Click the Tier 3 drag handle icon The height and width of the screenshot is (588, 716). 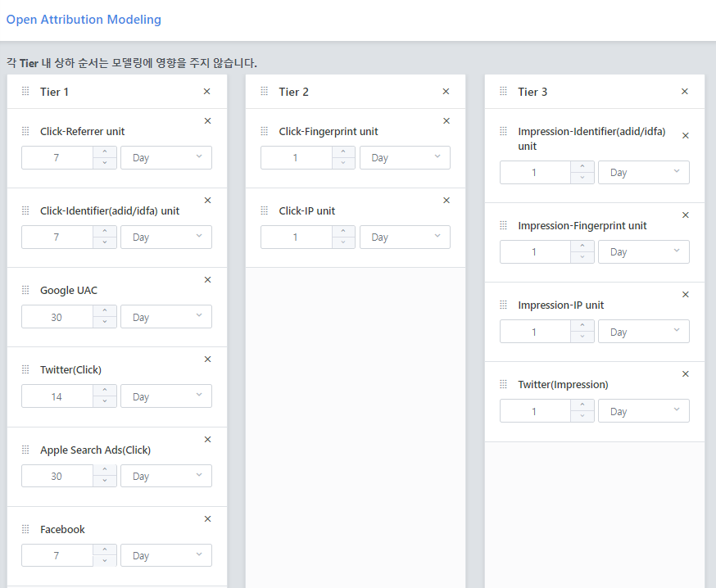(503, 91)
